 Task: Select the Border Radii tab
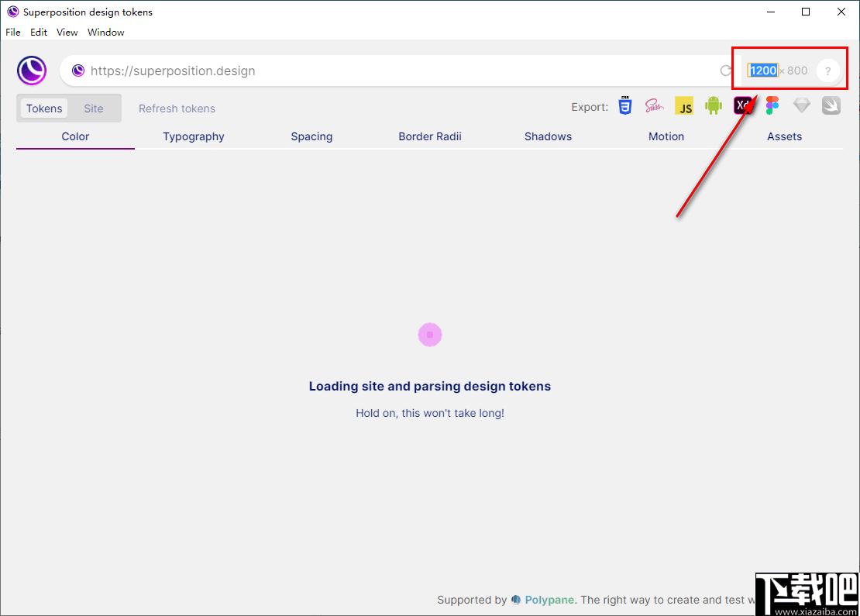[x=430, y=136]
